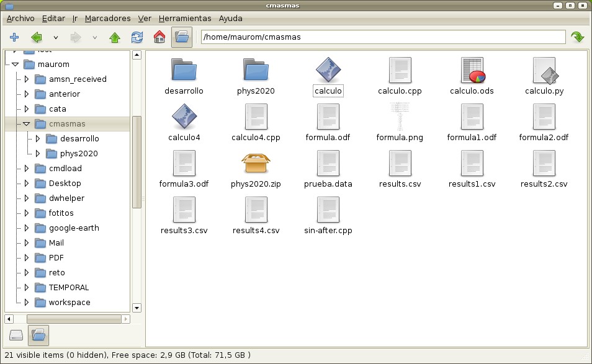
Task: Select the prueba.data file icon
Action: (328, 163)
